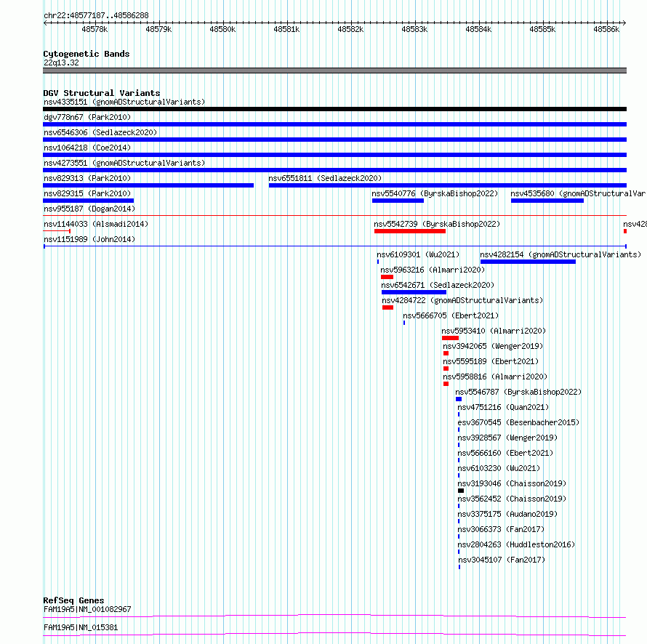Click nsv4273551 gnomADStructuralVariants label

(x=124, y=163)
